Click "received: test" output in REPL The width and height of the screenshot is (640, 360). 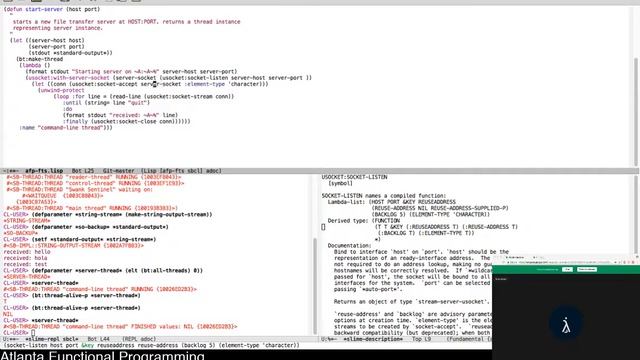[x=25, y=264]
